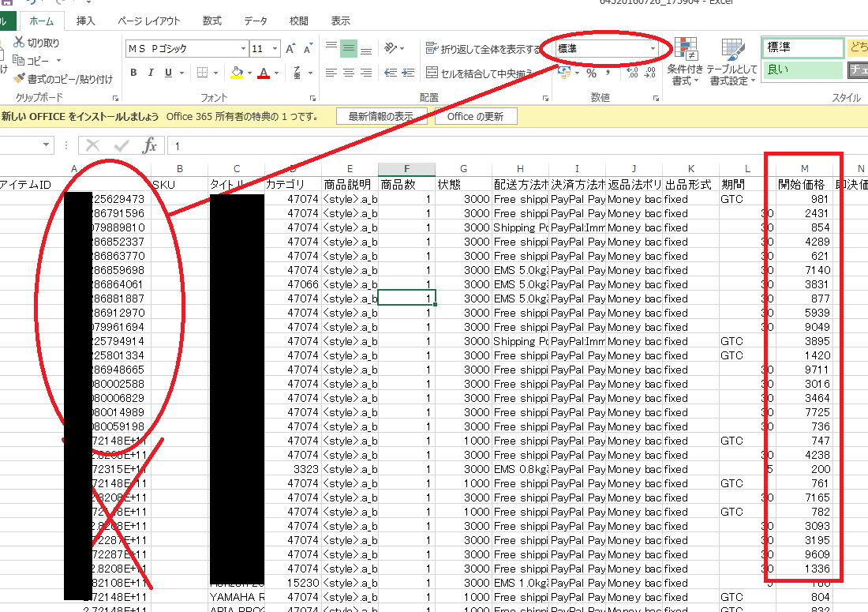This screenshot has width=868, height=612.
Task: Click Merge and Center (セルを結合して中央揃え)
Action: tap(479, 73)
